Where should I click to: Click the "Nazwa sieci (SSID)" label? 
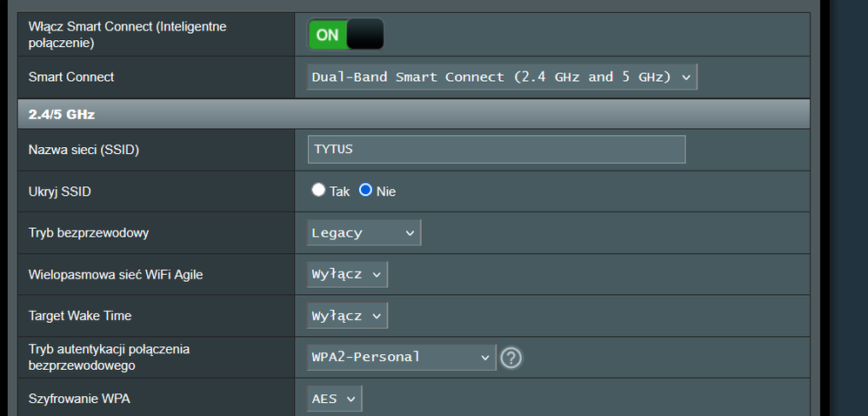83,150
